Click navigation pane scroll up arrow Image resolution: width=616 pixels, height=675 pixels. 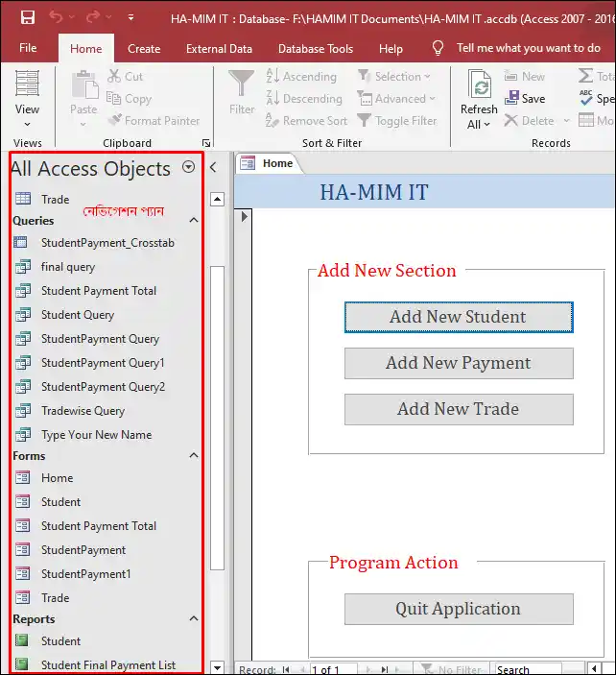coord(217,199)
